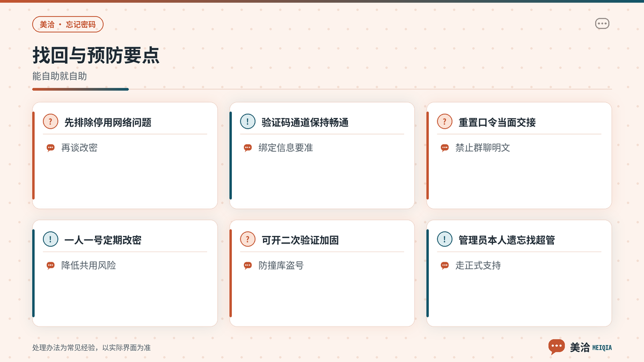Image resolution: width=644 pixels, height=362 pixels.
Task: Select the subtitle 能自助就自助
Action: pos(60,76)
